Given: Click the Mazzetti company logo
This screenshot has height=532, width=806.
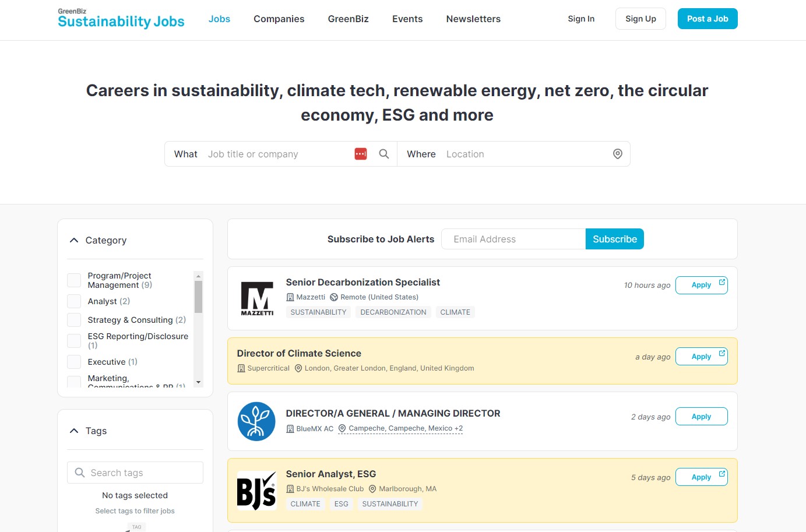Looking at the screenshot, I should 257,298.
